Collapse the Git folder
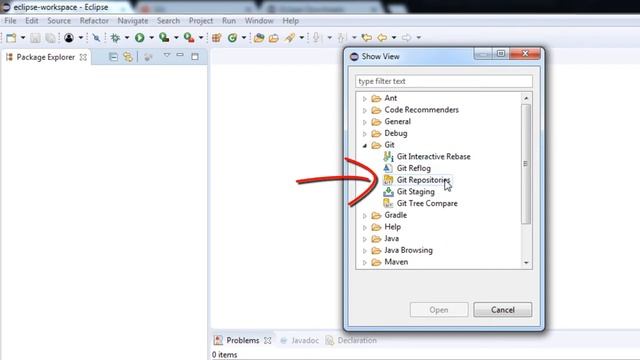 (x=364, y=145)
